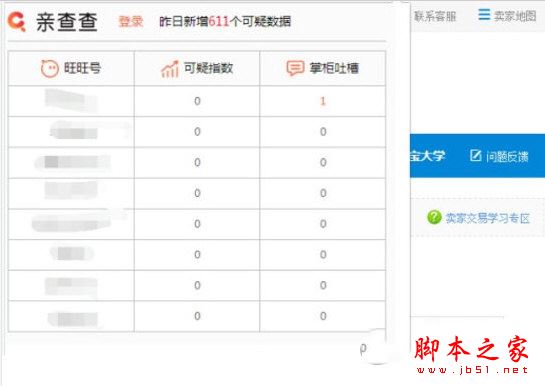Image resolution: width=545 pixels, height=386 pixels.
Task: Select the 旺旺号 column header text
Action: [x=82, y=68]
